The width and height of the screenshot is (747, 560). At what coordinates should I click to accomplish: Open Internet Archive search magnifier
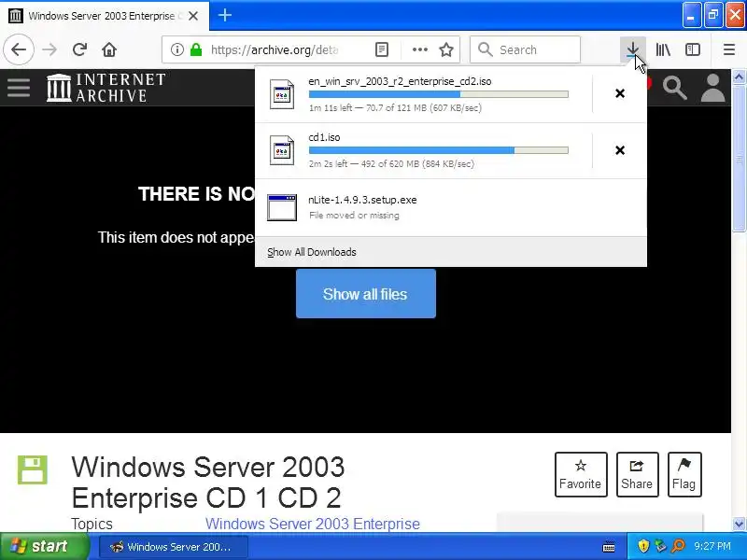coord(674,88)
